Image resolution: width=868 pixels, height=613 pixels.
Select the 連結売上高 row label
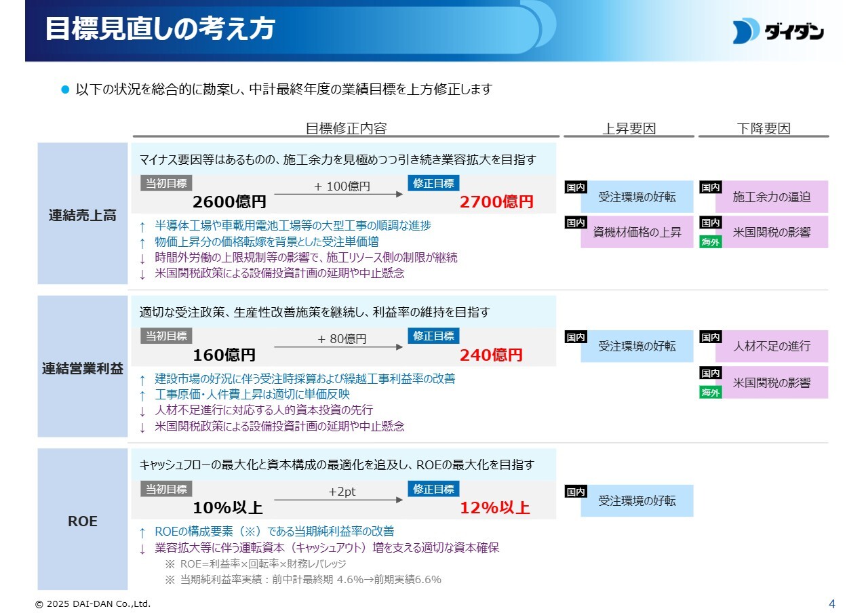tap(83, 214)
